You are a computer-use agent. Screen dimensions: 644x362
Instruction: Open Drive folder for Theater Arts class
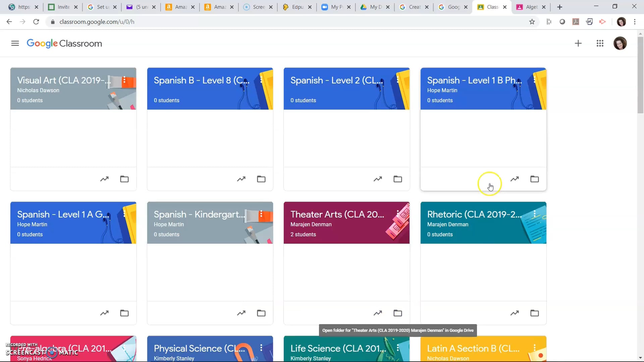398,313
